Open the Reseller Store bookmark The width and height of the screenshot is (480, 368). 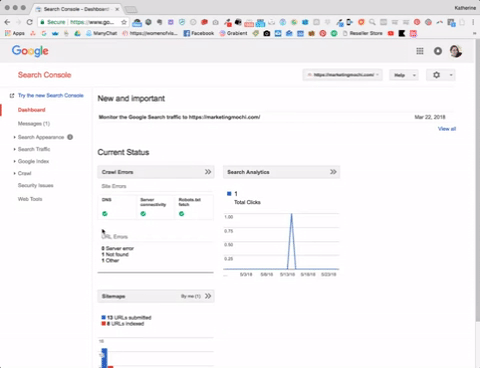363,33
